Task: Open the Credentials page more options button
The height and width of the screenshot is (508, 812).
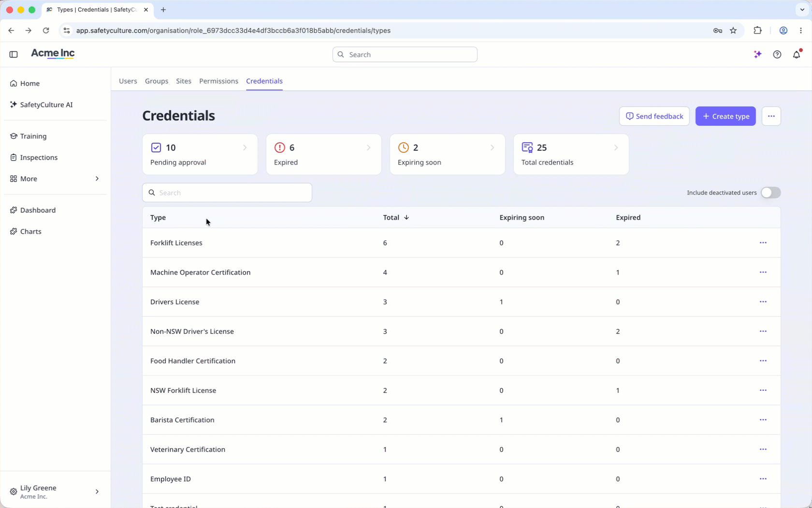Action: tap(771, 116)
